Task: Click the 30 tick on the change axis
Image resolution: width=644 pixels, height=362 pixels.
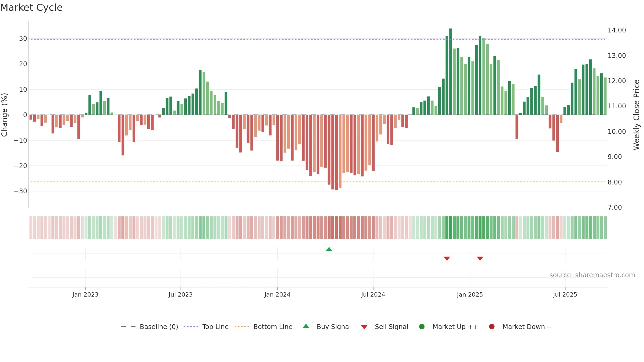Action: tap(23, 39)
